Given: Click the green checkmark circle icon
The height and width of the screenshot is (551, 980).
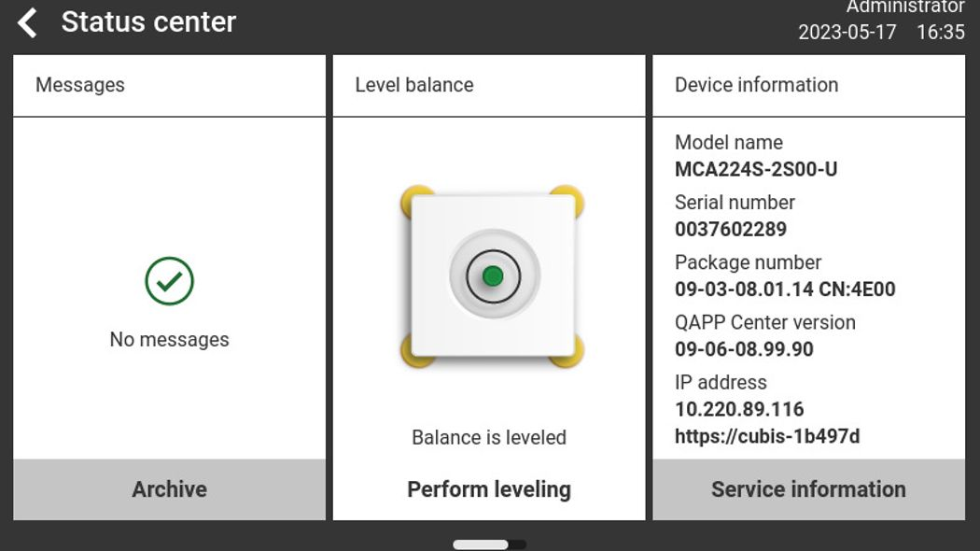Looking at the screenshot, I should coord(169,281).
